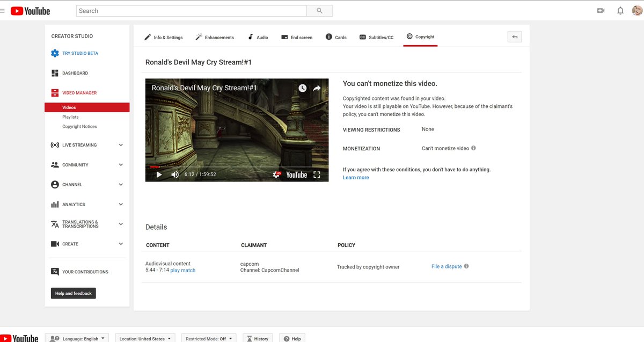Switch to Cards tab

pyautogui.click(x=336, y=37)
